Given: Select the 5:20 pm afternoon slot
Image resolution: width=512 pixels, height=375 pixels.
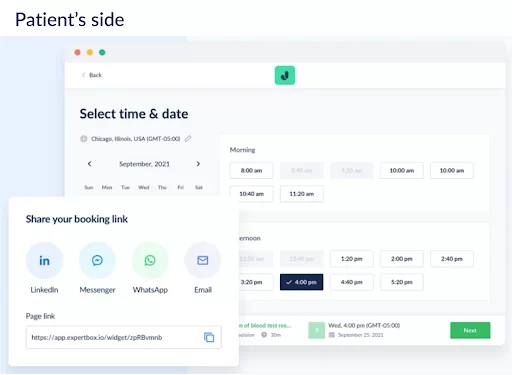Looking at the screenshot, I should click(x=402, y=282).
